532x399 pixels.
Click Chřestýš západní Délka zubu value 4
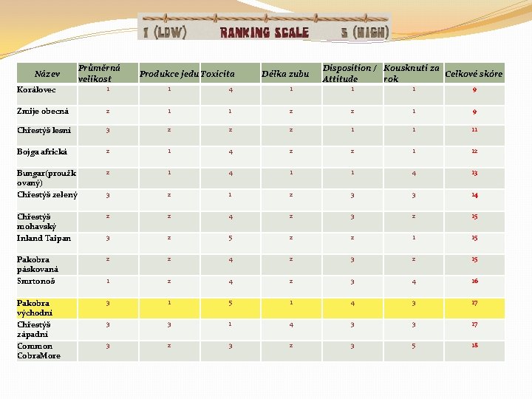(291, 325)
